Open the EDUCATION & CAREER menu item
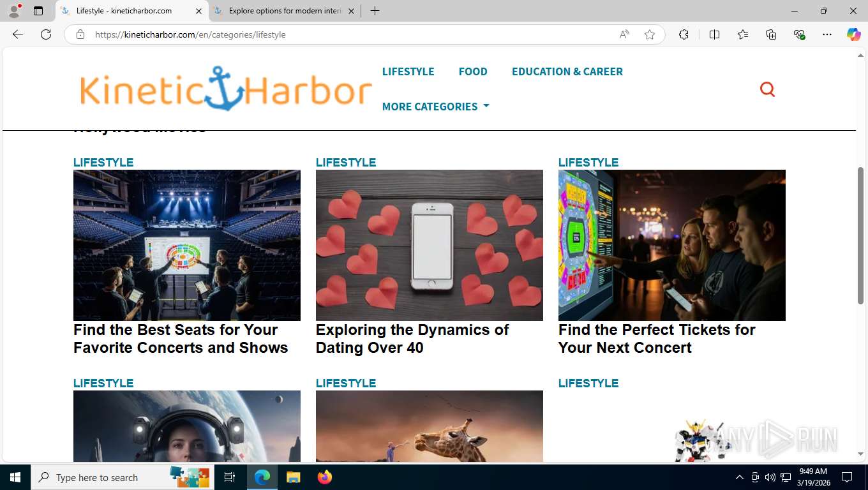The width and height of the screenshot is (868, 490). (x=567, y=71)
